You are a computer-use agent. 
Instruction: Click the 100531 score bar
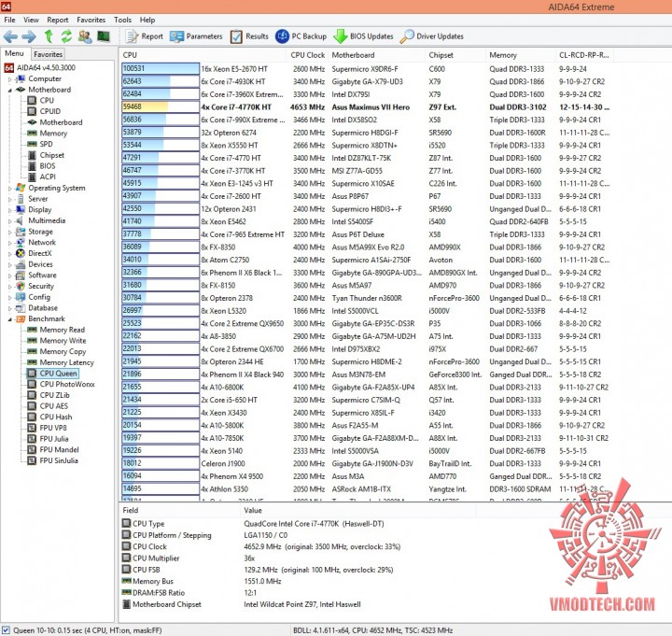(x=161, y=68)
